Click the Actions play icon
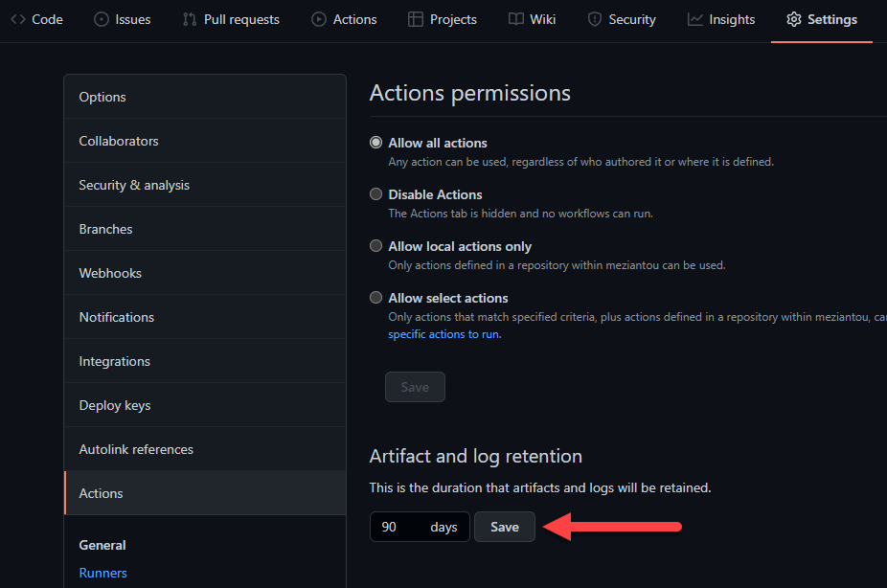The height and width of the screenshot is (588, 887). coord(319,19)
